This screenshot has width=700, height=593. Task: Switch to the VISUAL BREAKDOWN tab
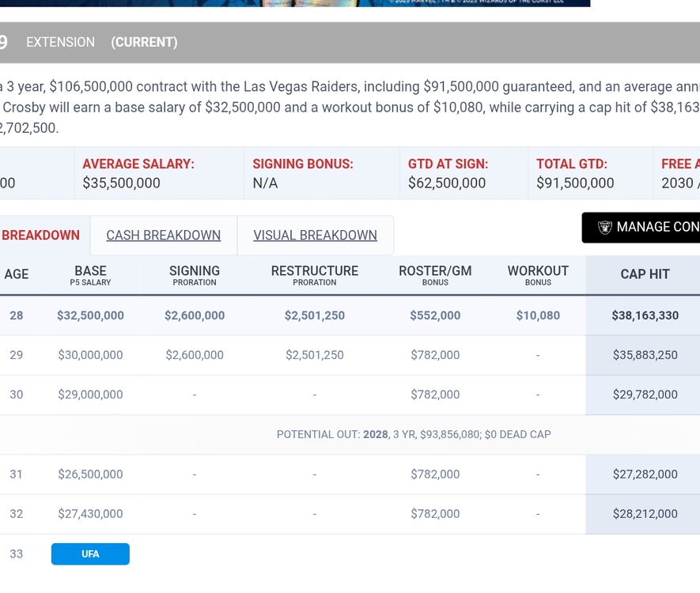pos(316,235)
